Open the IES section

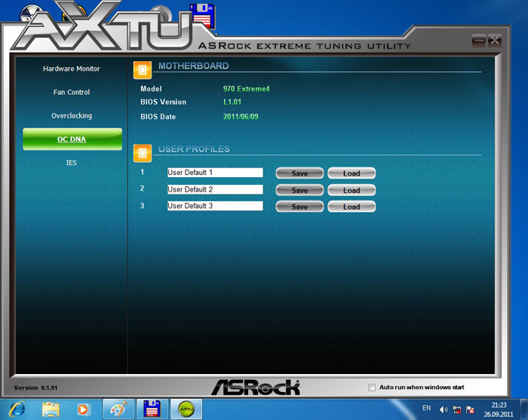[x=72, y=163]
